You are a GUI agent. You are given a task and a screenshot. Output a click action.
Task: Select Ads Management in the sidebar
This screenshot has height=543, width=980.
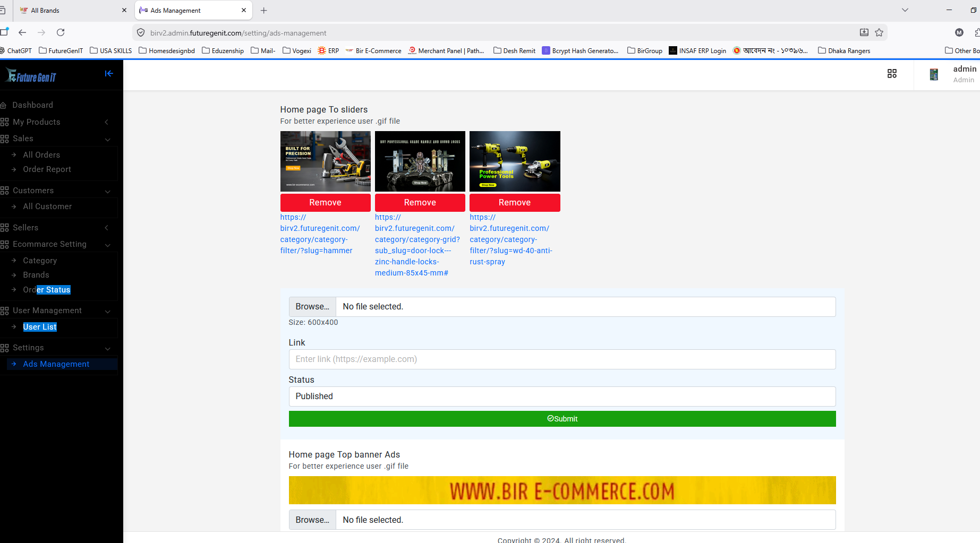pyautogui.click(x=56, y=364)
